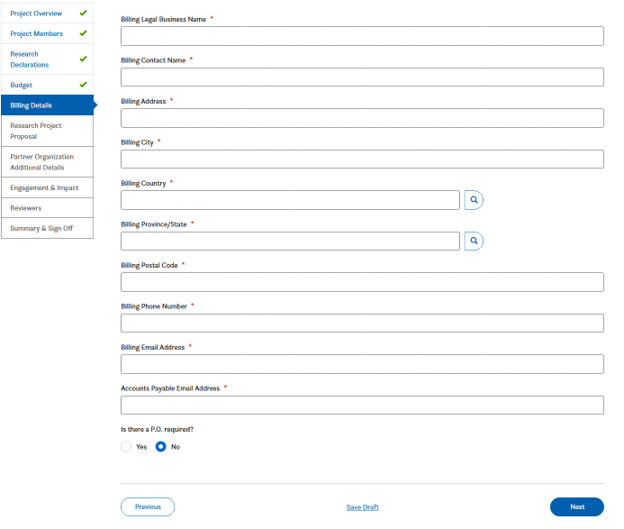Click the 'Is there a P.O. required?' label
The height and width of the screenshot is (529, 624).
pyautogui.click(x=157, y=429)
